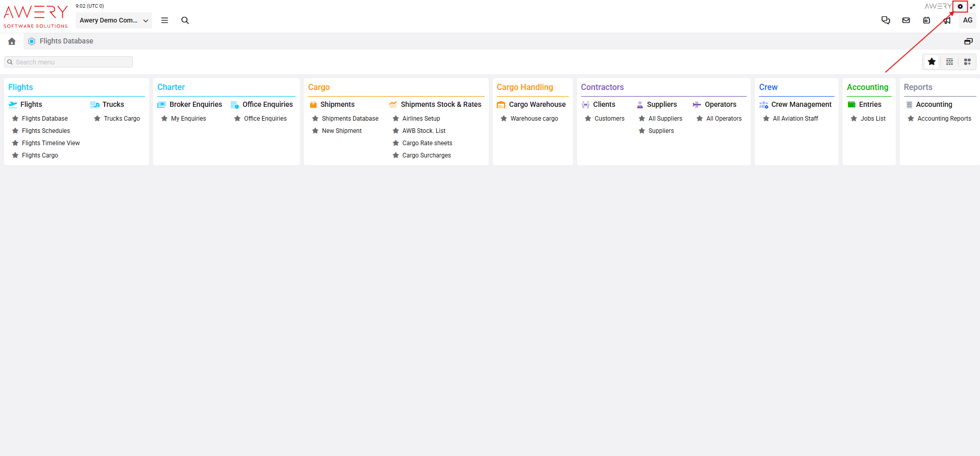Image resolution: width=980 pixels, height=456 pixels.
Task: Toggle favorite star for Trucks Cargo
Action: click(97, 119)
